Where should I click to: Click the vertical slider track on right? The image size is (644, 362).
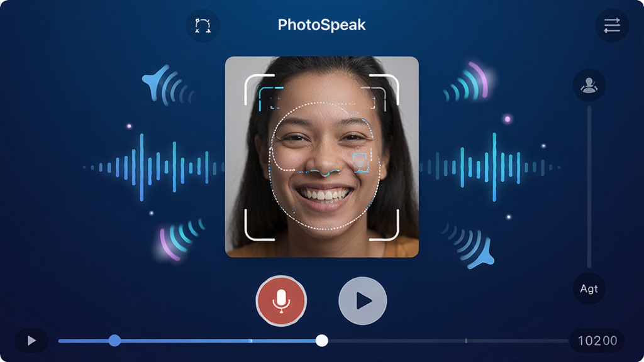[589, 187]
